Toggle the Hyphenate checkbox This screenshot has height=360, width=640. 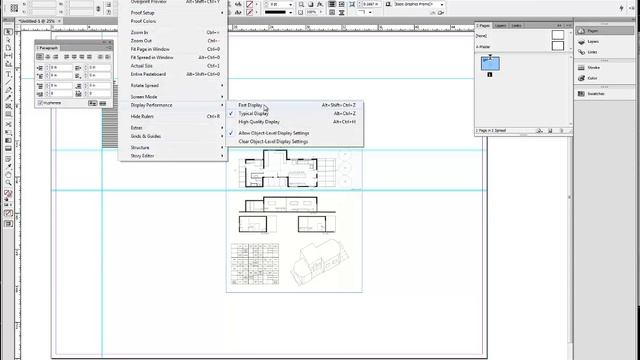[40, 103]
